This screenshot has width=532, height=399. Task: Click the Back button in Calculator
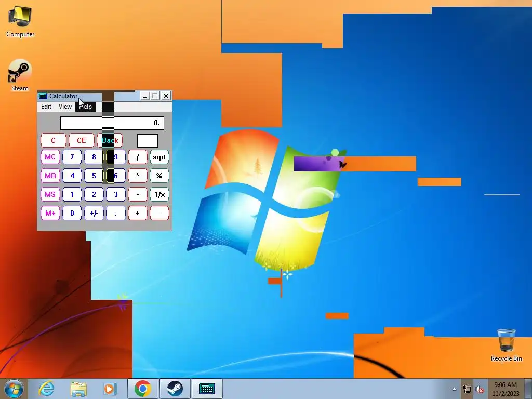pyautogui.click(x=110, y=140)
